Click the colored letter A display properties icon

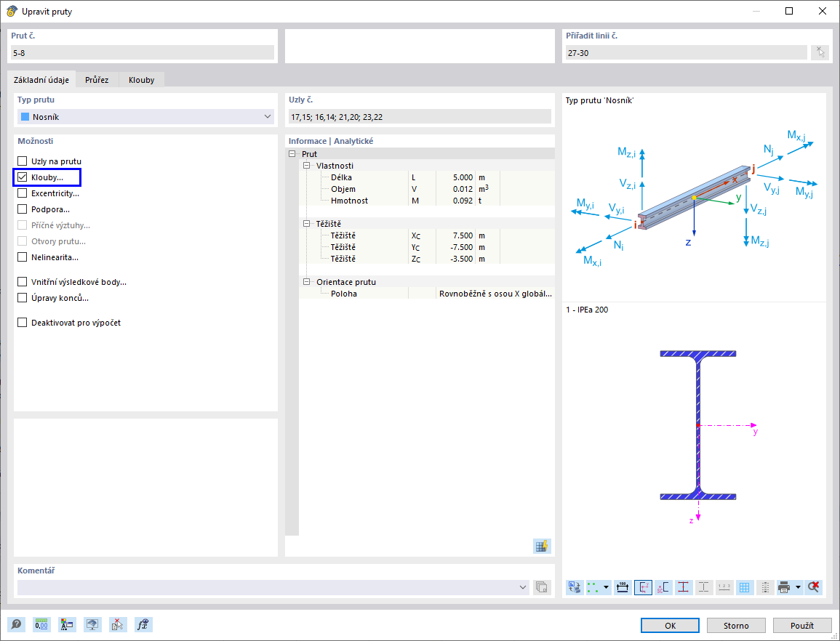(67, 624)
